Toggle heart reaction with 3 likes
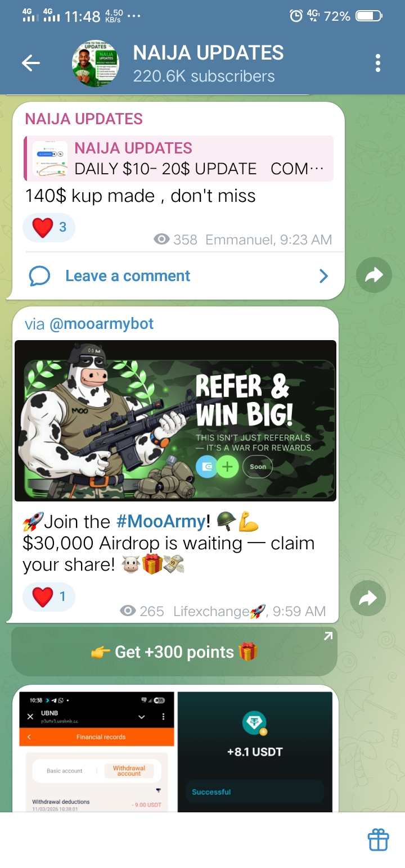The image size is (405, 868). [x=48, y=228]
